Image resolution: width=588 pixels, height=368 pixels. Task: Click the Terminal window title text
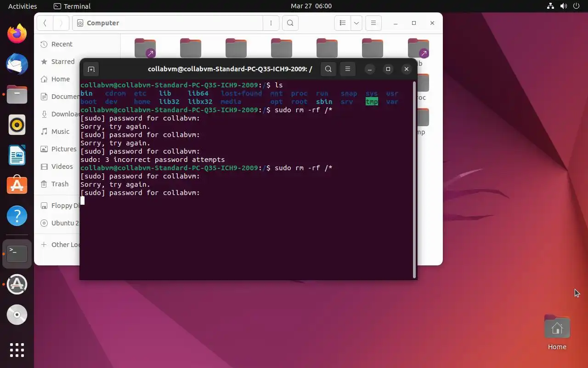click(x=230, y=69)
